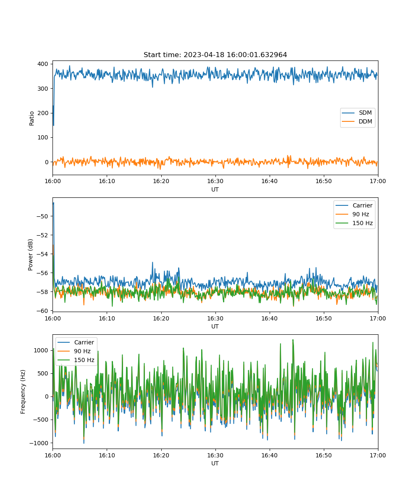Image resolution: width=420 pixels, height=504 pixels.
Task: Click the "500" tick on the Frequency axis
Action: [44, 373]
